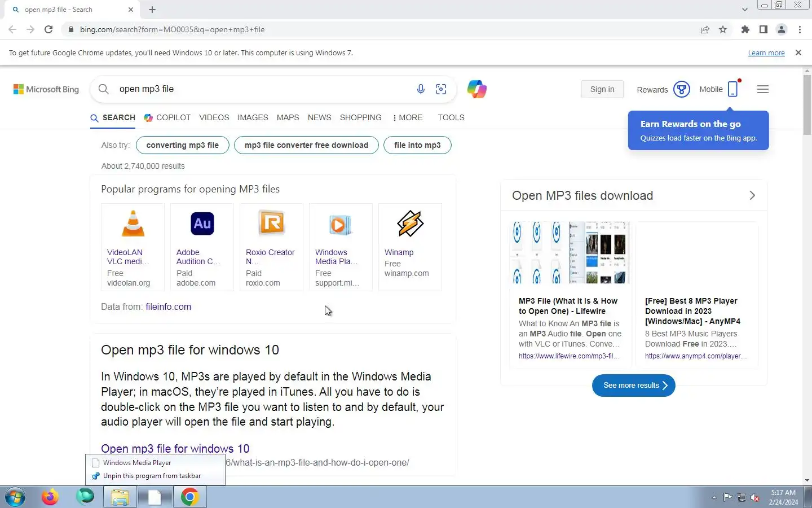This screenshot has width=812, height=508.
Task: Click the page vertical scrollbar thumb
Action: [807, 105]
